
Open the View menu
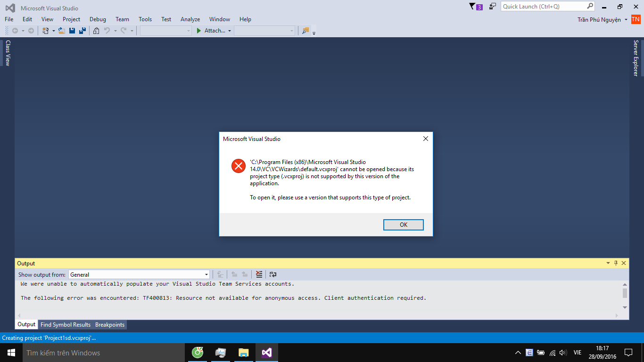47,19
